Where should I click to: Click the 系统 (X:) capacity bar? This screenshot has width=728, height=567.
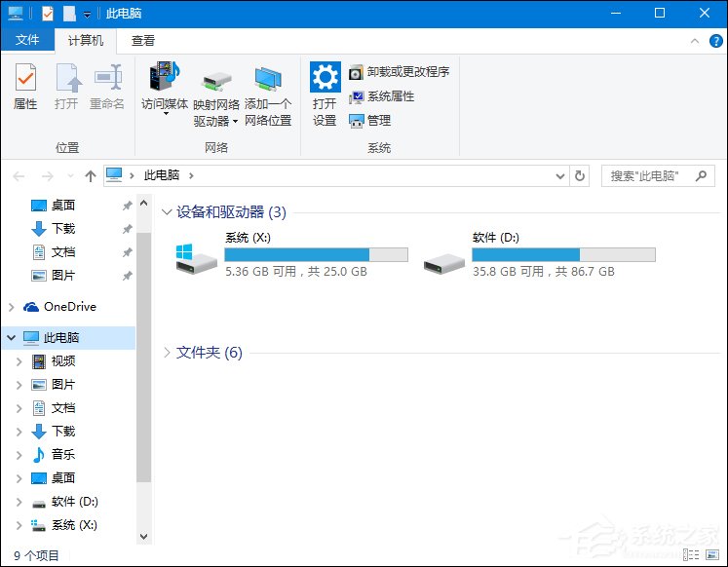tap(316, 254)
